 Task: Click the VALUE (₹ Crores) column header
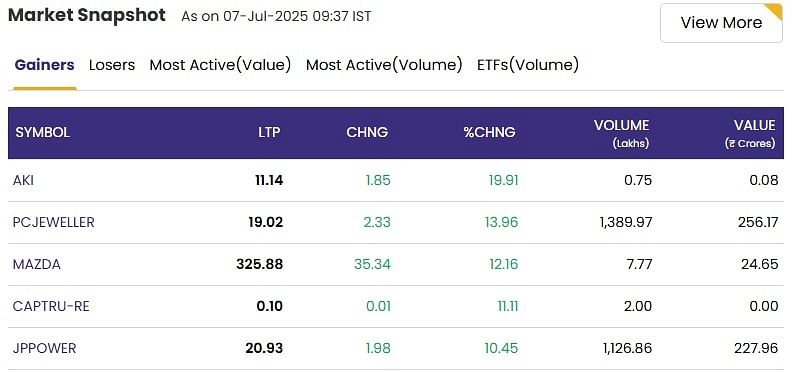click(x=750, y=133)
